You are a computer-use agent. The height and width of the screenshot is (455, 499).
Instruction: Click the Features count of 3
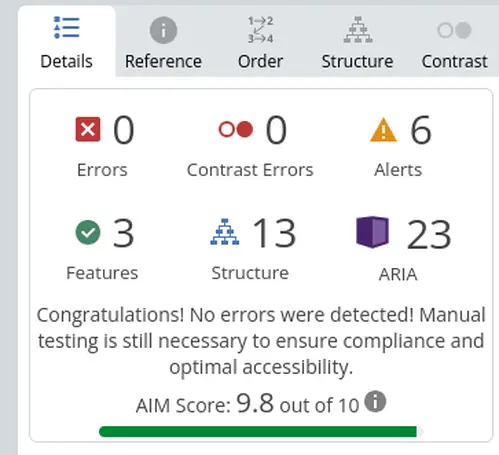[x=123, y=233]
